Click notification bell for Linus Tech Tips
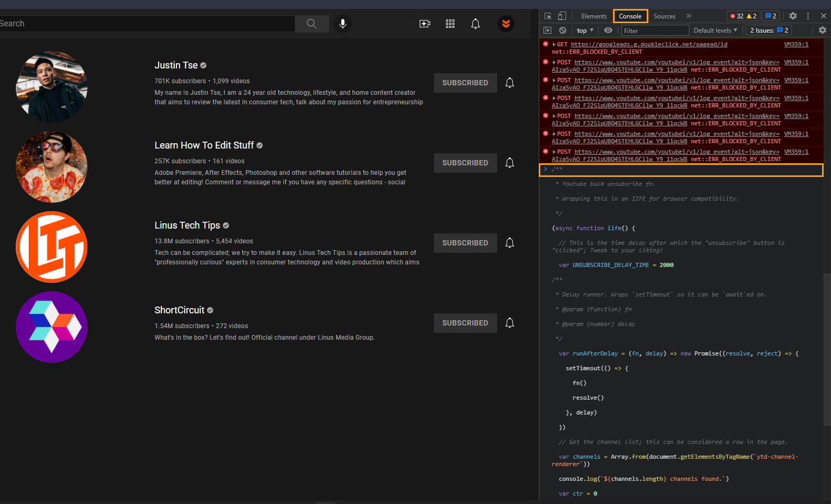The image size is (831, 504). click(510, 243)
